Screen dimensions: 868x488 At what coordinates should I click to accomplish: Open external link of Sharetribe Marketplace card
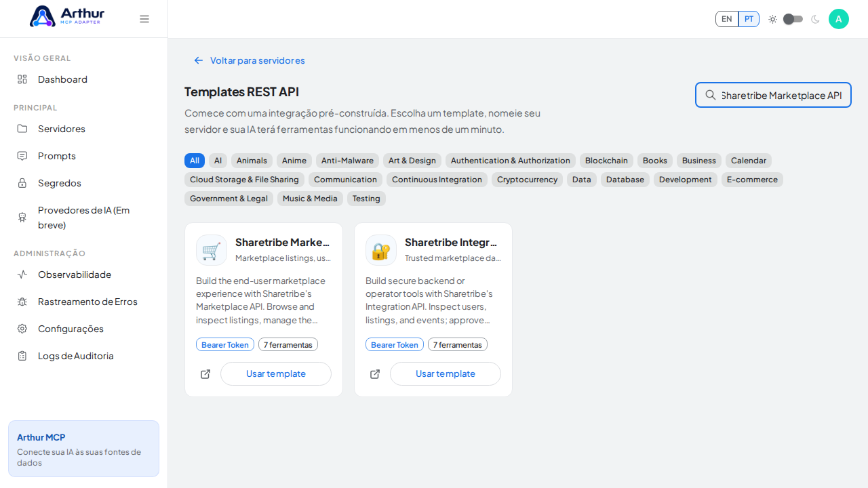(x=205, y=374)
